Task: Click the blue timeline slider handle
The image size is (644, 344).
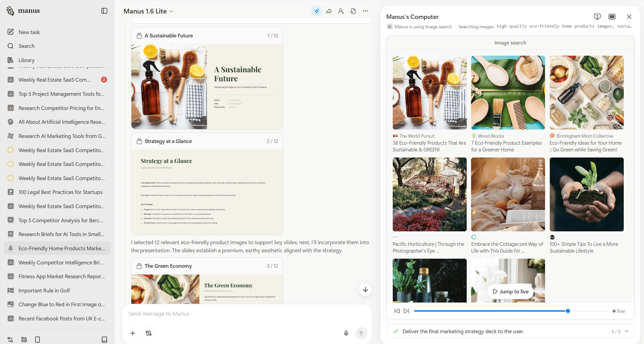Action: pos(568,311)
